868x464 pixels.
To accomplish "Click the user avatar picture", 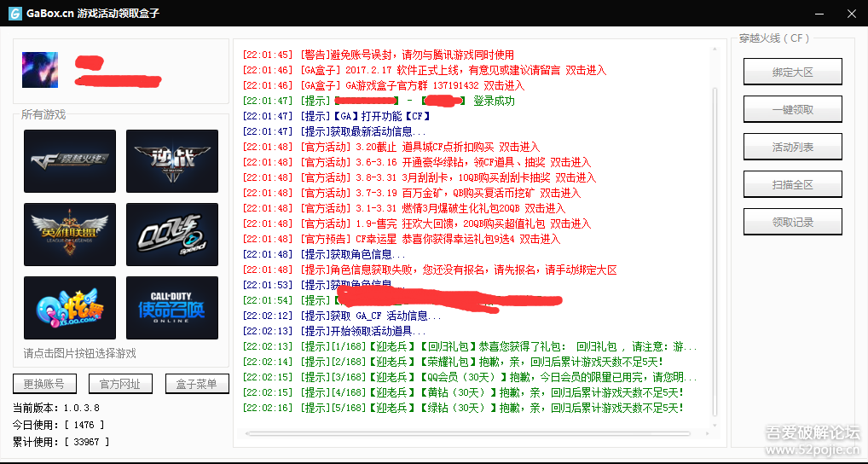I will [x=40, y=70].
